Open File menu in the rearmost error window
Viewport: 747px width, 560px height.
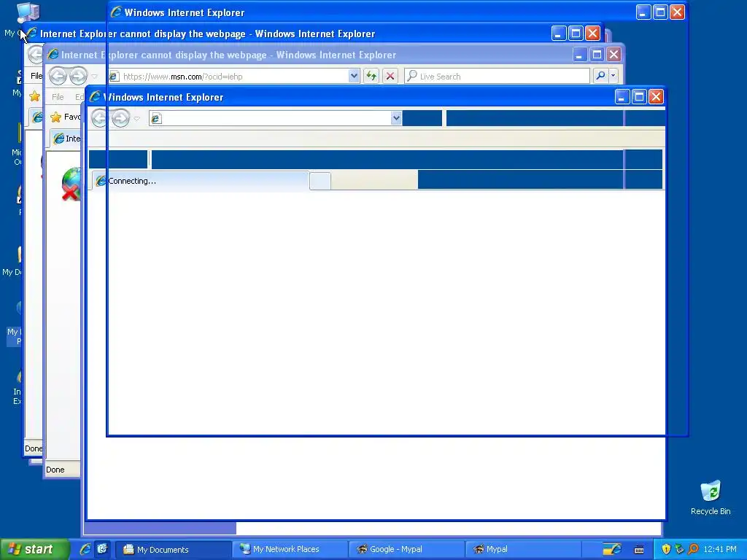tap(36, 76)
